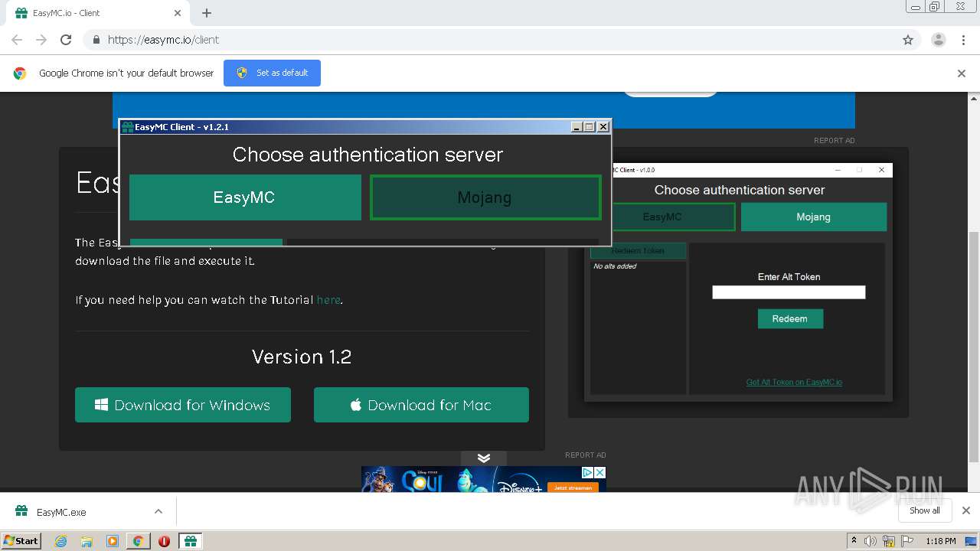Go back using browser back arrow
The width and height of the screenshot is (980, 551).
(17, 40)
